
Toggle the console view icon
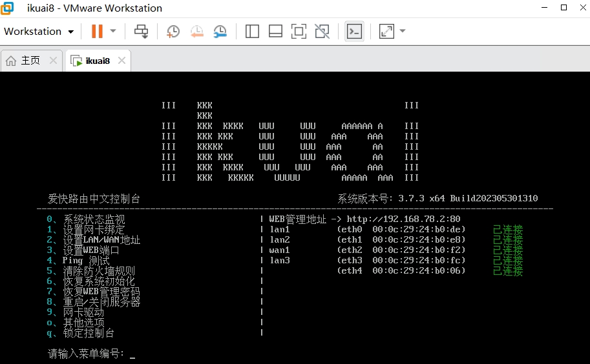pos(354,31)
